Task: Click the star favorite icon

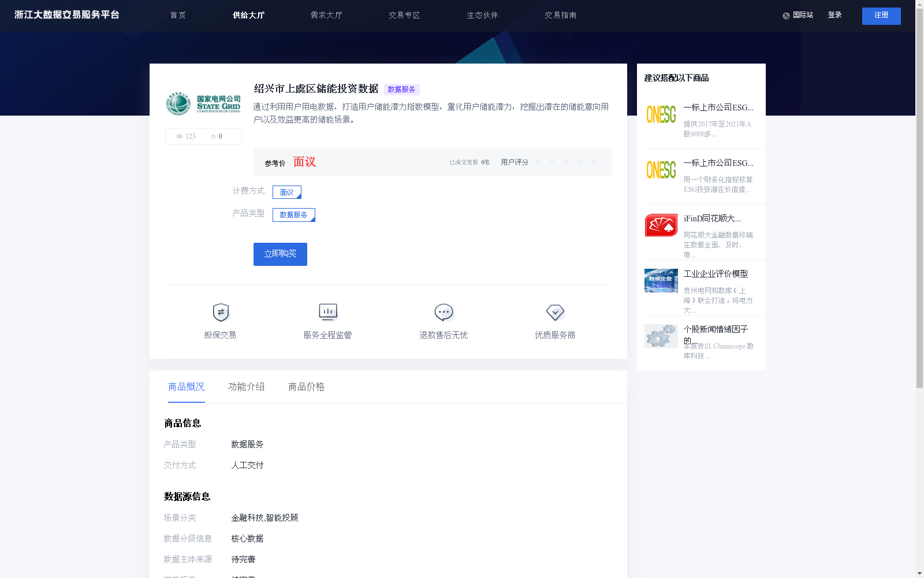Action: coord(213,136)
